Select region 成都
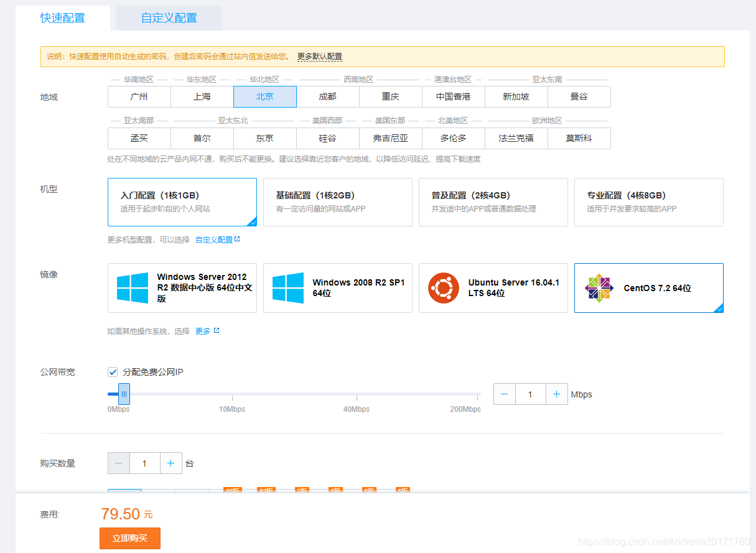Image resolution: width=756 pixels, height=553 pixels. pos(328,97)
